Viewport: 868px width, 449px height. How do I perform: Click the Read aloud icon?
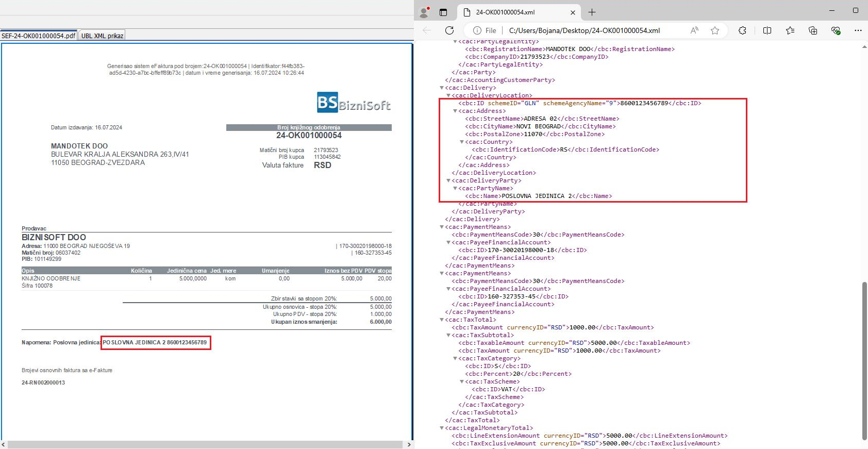pyautogui.click(x=694, y=30)
